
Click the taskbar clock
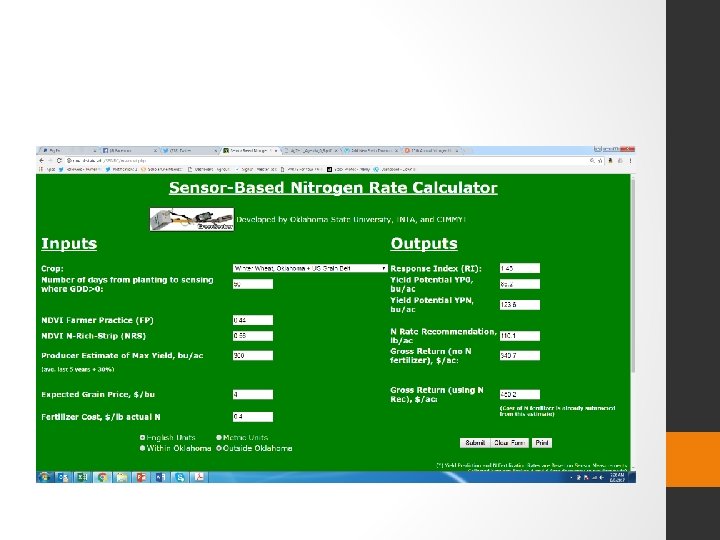pos(618,478)
